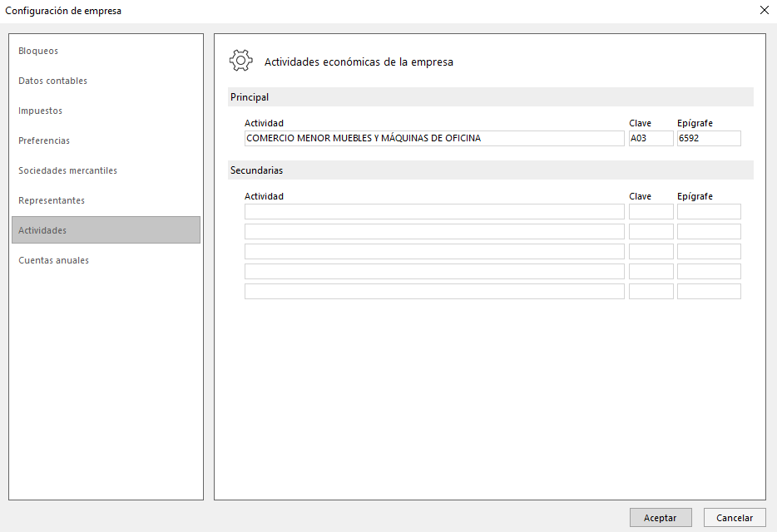Click the Cancelar button
Screen dimensions: 777x532
(x=735, y=518)
